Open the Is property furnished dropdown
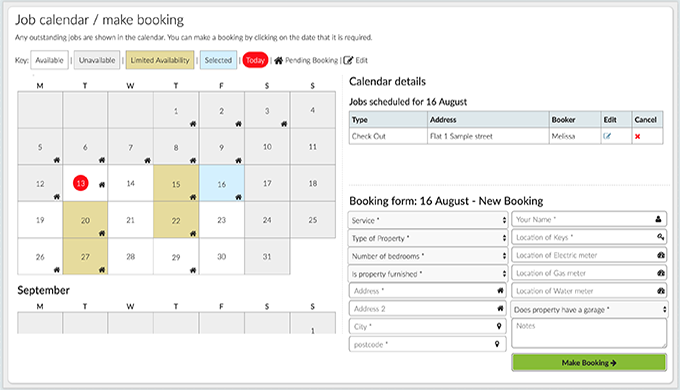The image size is (680, 390). 428,274
